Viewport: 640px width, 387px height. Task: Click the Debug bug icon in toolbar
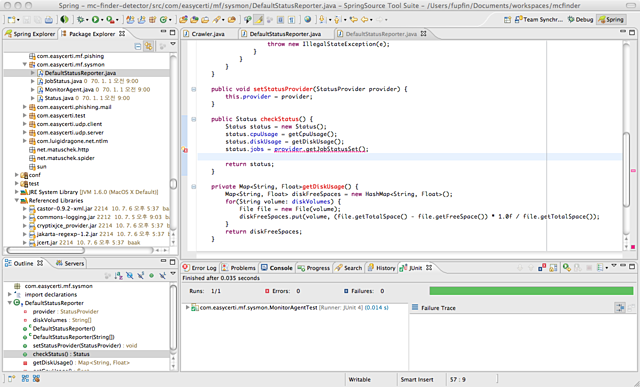[x=80, y=19]
